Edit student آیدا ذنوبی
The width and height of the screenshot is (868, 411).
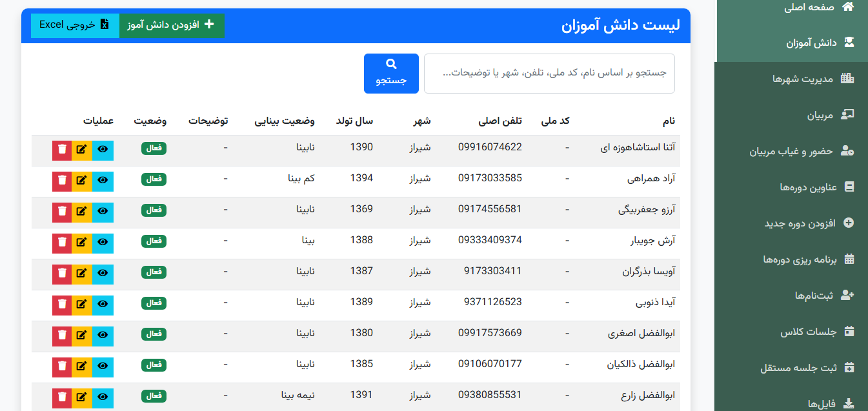click(x=82, y=305)
